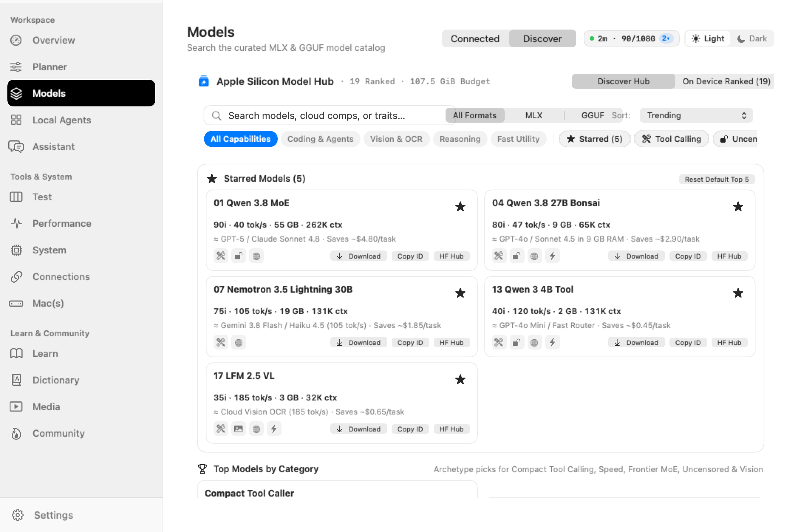
Task: Open the Mac(s) sidebar item
Action: 81,303
